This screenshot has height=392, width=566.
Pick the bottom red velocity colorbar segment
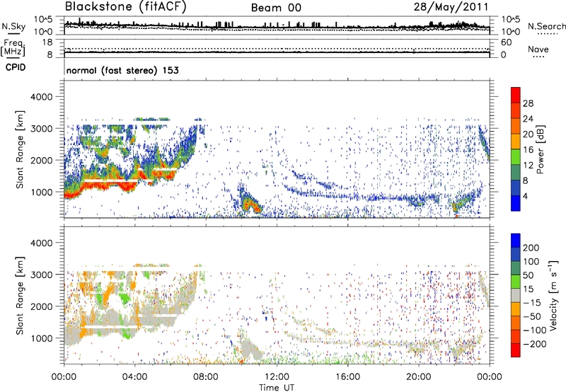point(516,350)
